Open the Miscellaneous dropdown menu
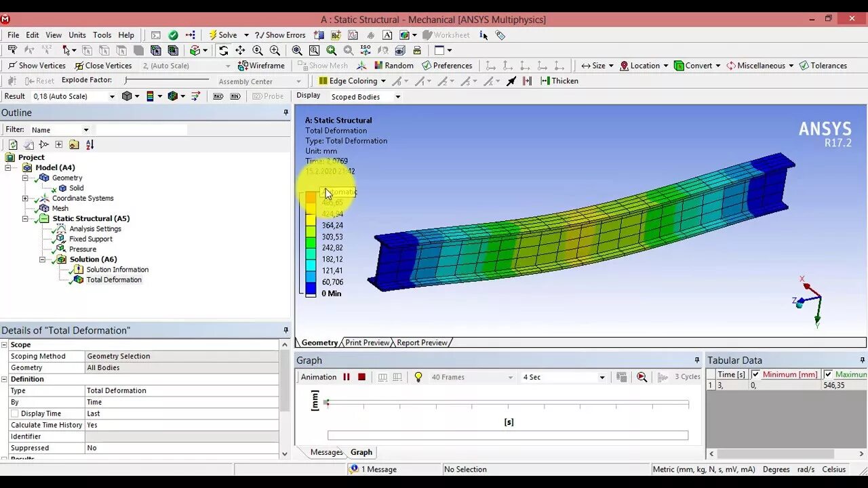The image size is (868, 488). [760, 66]
